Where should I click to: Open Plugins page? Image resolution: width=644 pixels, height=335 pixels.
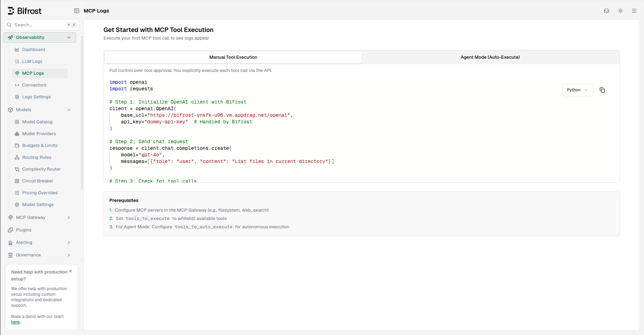pyautogui.click(x=40, y=230)
